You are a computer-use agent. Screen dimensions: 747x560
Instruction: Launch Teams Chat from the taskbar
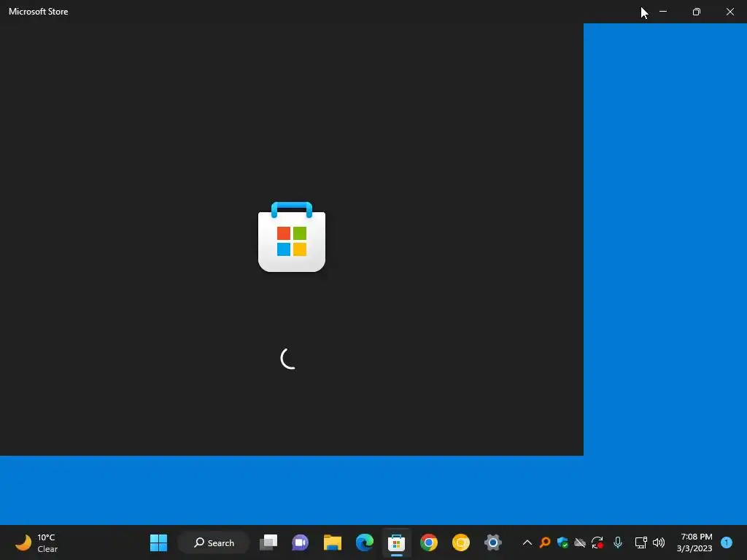[x=300, y=542]
